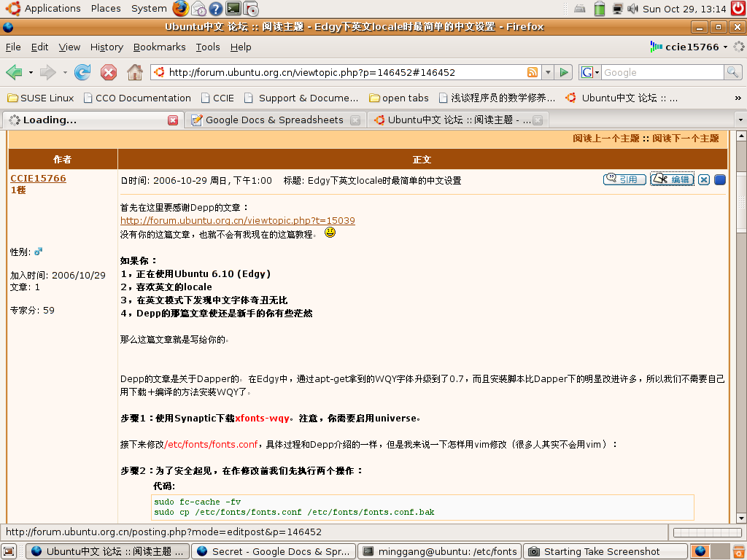Open the CCIE15766 author profile link

[38, 178]
